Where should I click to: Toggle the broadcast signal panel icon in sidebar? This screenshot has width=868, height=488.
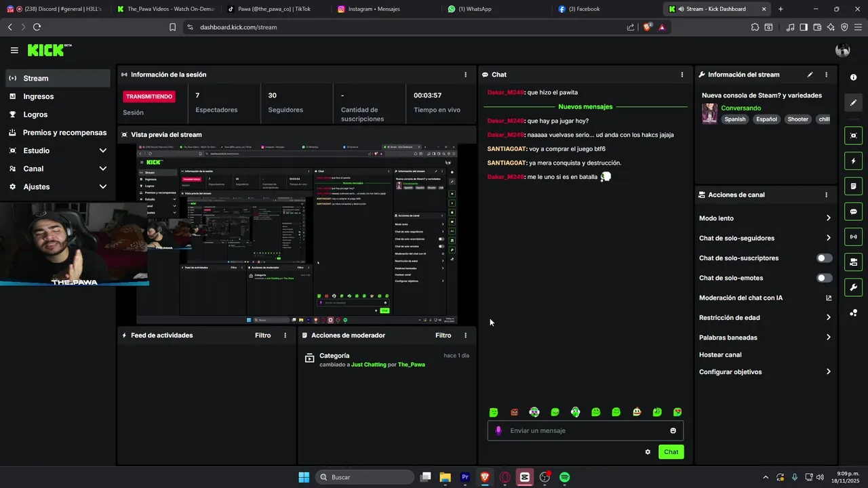(853, 237)
